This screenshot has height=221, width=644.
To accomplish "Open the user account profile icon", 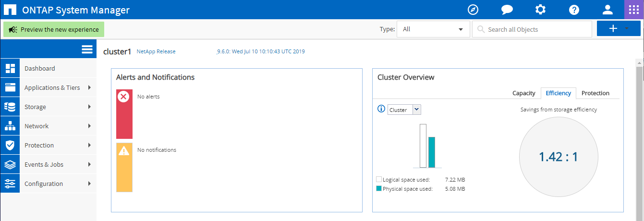I will 608,10.
